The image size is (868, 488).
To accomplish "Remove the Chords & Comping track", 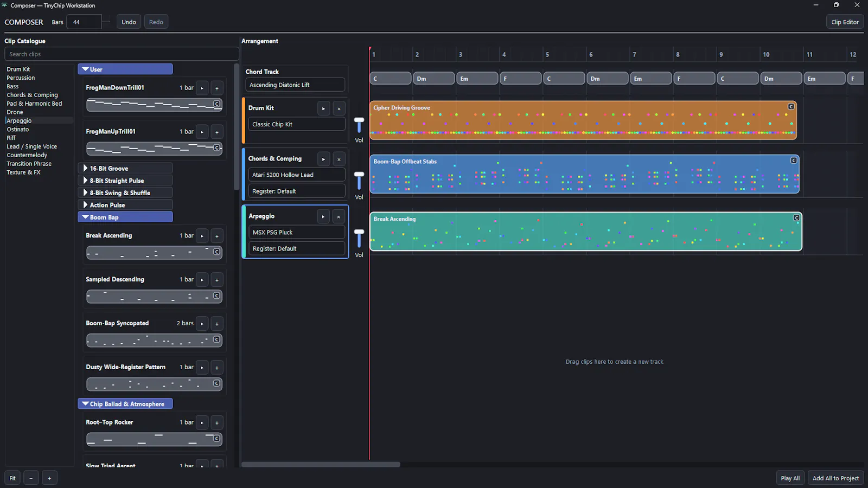I will coord(339,159).
